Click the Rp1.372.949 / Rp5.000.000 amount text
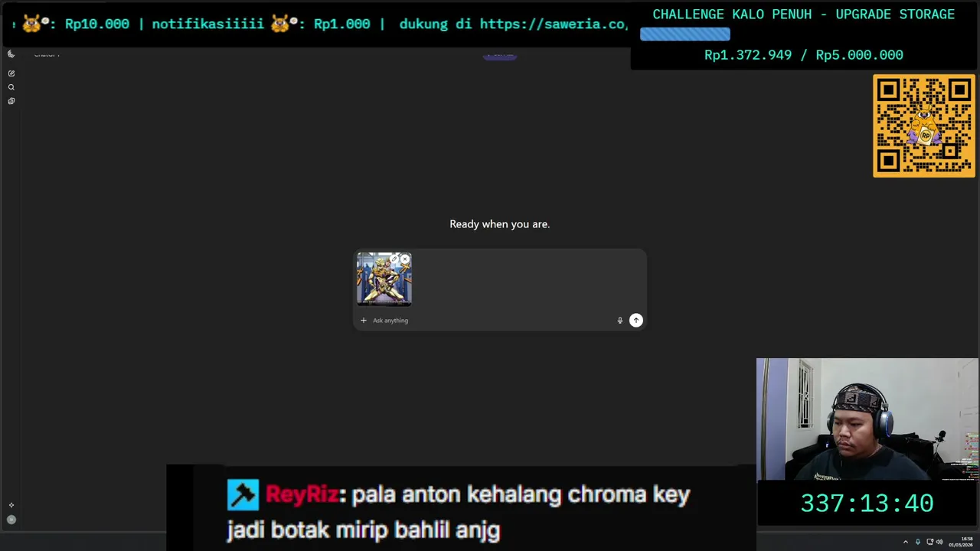The width and height of the screenshot is (980, 551). click(x=804, y=55)
